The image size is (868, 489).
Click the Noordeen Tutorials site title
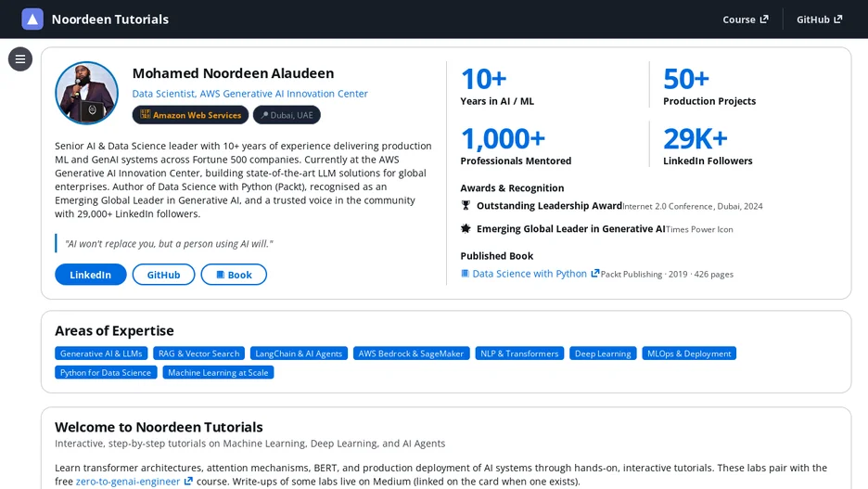pos(110,19)
